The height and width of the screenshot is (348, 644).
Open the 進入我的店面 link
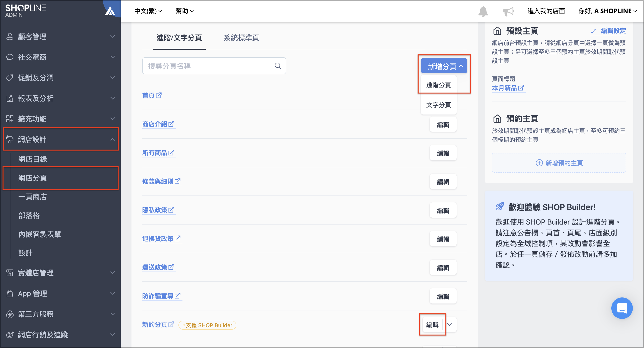(x=546, y=11)
